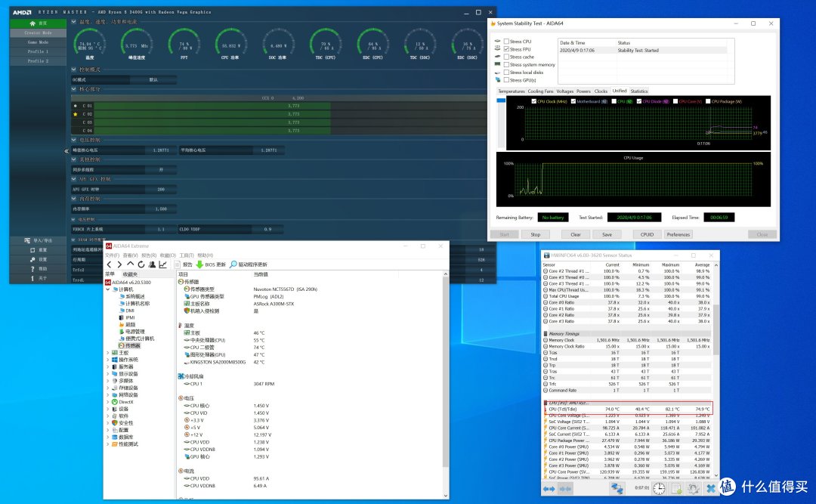This screenshot has width=816, height=504.
Task: Click the AIDA64 Extreme vertical scrollbar
Action: (x=446, y=373)
